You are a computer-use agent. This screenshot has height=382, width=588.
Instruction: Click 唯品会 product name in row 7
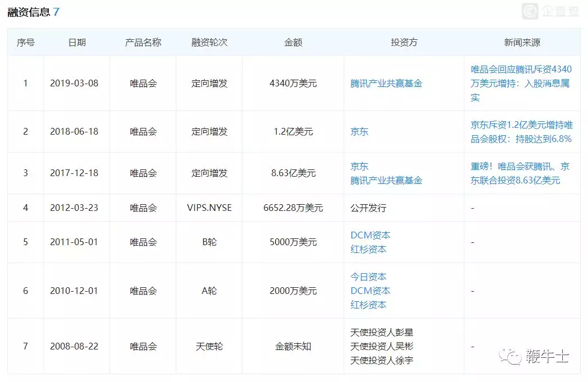[x=143, y=346]
